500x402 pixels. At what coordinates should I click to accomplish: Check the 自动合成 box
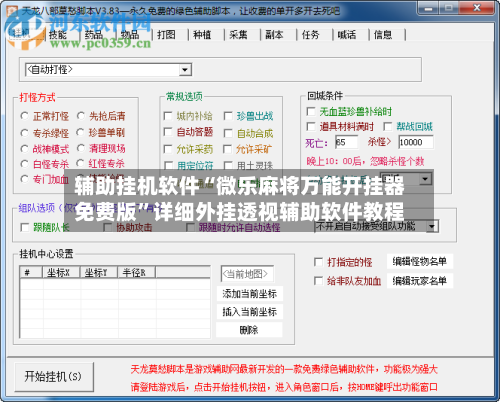coord(228,133)
